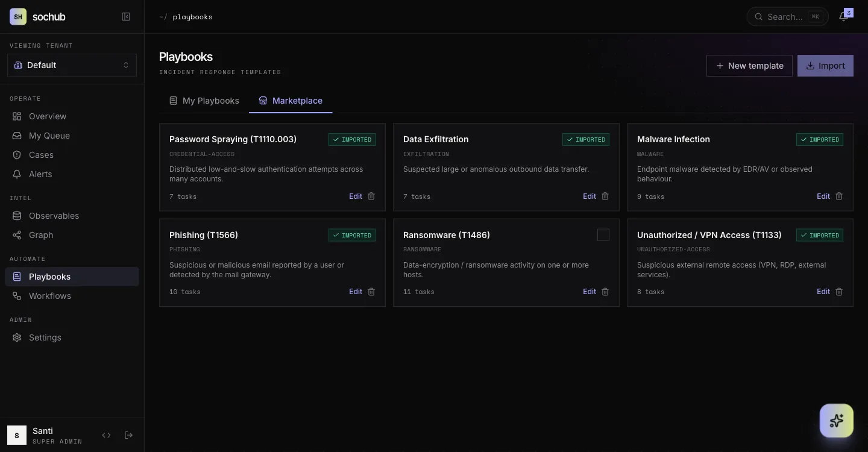Viewport: 868px width, 452px height.
Task: Click the sign out icon
Action: click(128, 435)
